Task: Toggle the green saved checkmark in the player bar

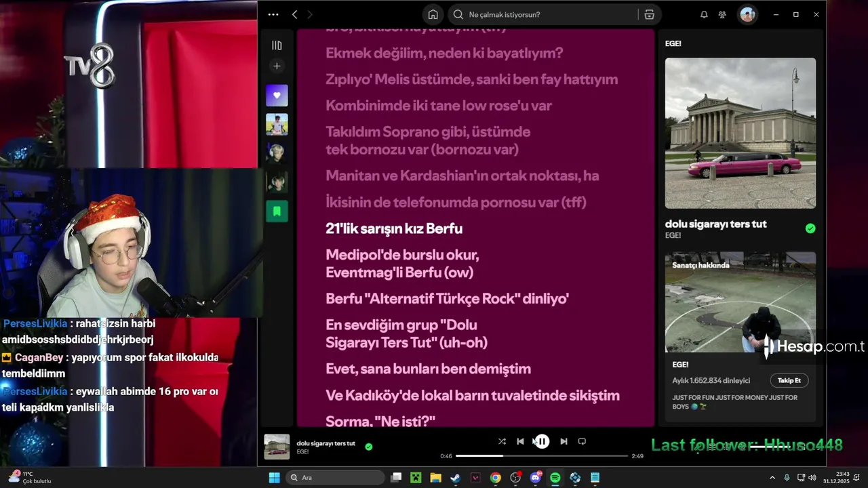Action: [369, 447]
